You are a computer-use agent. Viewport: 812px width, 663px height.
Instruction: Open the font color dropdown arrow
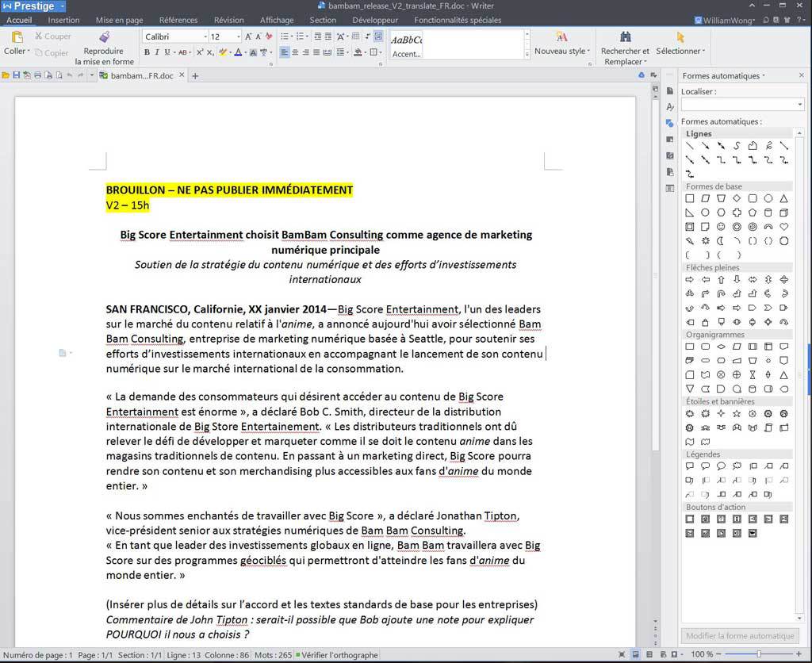[244, 52]
